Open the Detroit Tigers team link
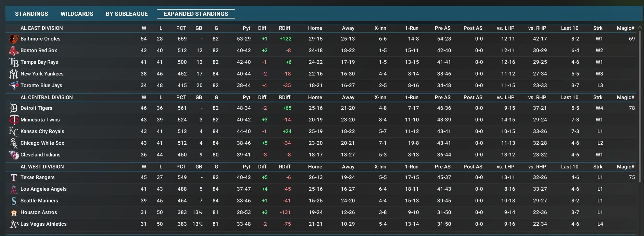The height and width of the screenshot is (236, 644). point(36,108)
